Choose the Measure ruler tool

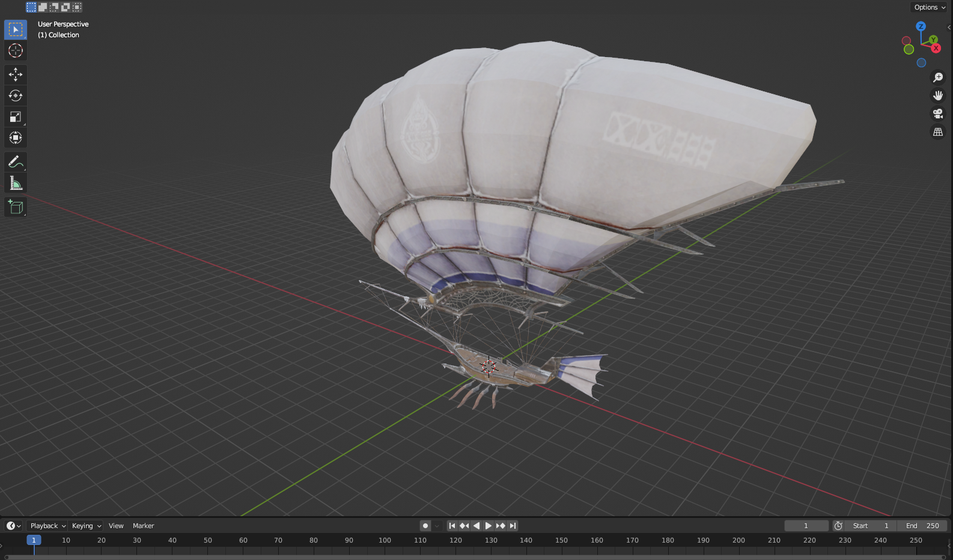click(x=16, y=183)
